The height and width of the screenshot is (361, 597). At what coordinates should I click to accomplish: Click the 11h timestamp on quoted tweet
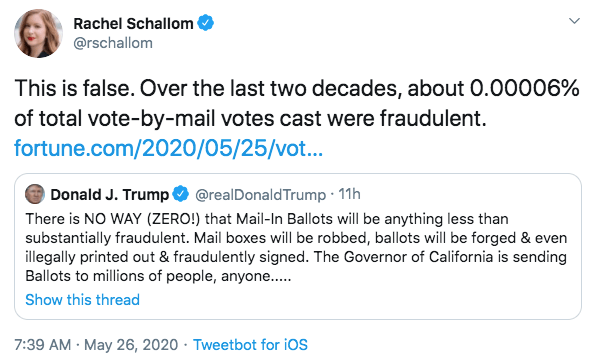349,194
